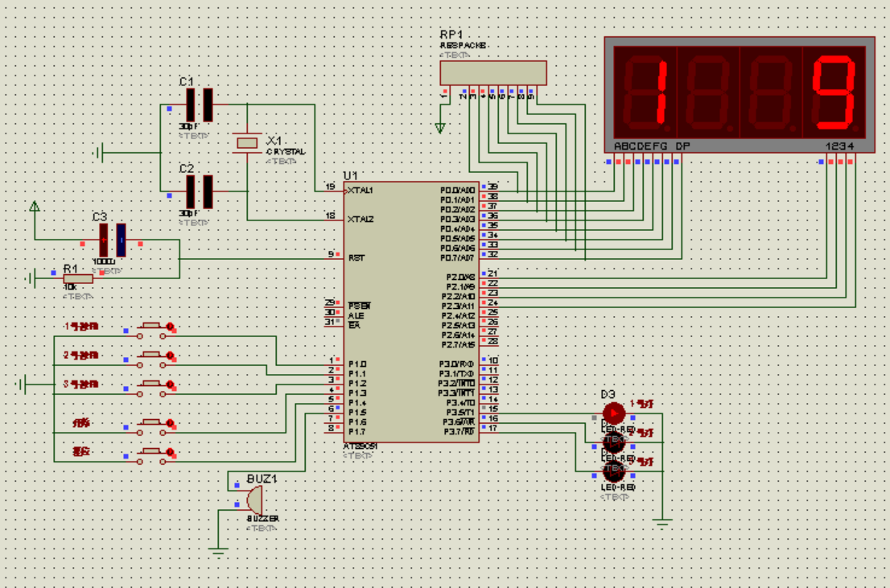Screen dimensions: 890x588
Task: Click the R1 reference label
Action: pyautogui.click(x=70, y=269)
